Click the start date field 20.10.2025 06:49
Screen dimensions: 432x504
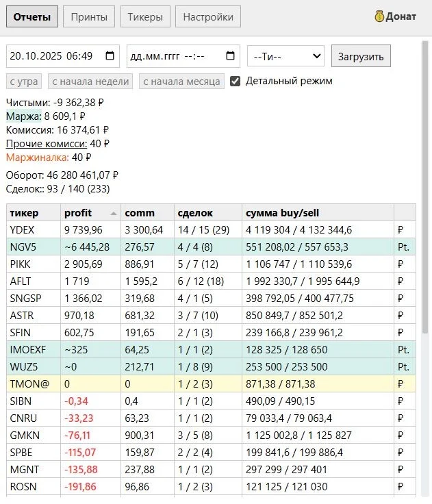(x=63, y=56)
